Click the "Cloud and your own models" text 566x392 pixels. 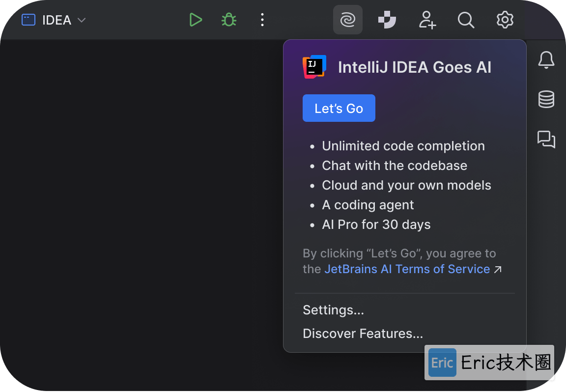click(406, 185)
